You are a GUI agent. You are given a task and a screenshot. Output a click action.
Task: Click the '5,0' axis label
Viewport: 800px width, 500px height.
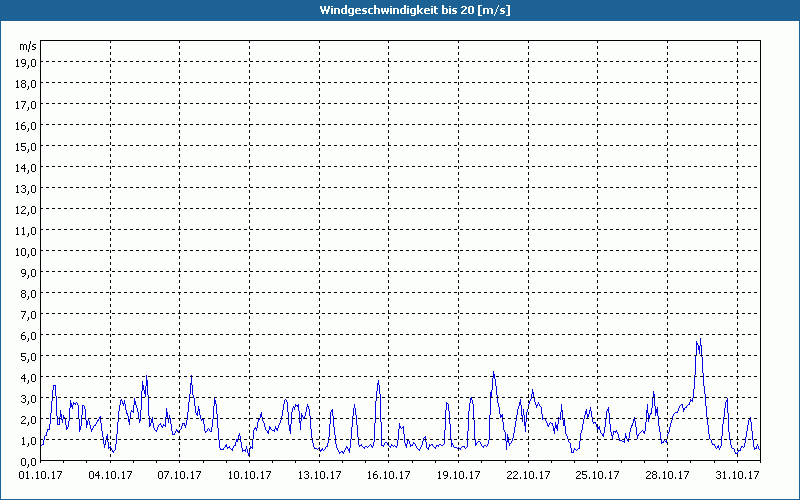(x=29, y=357)
